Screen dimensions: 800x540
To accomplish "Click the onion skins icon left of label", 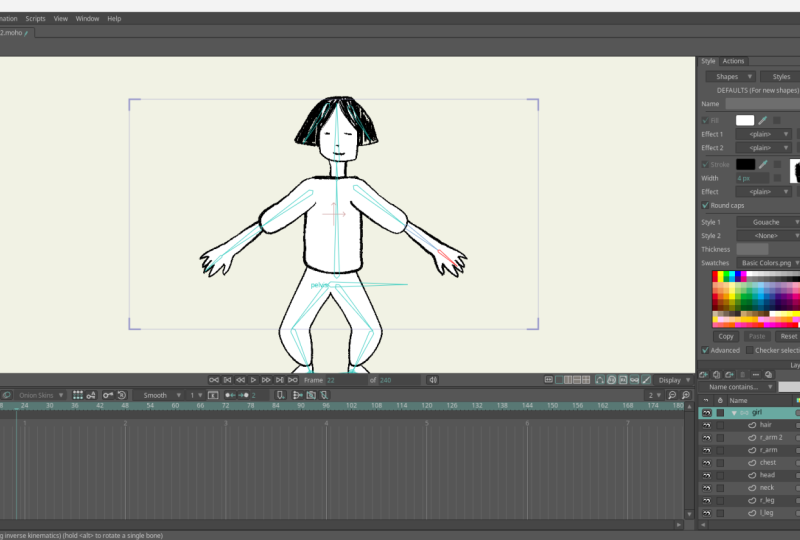I will coord(7,395).
